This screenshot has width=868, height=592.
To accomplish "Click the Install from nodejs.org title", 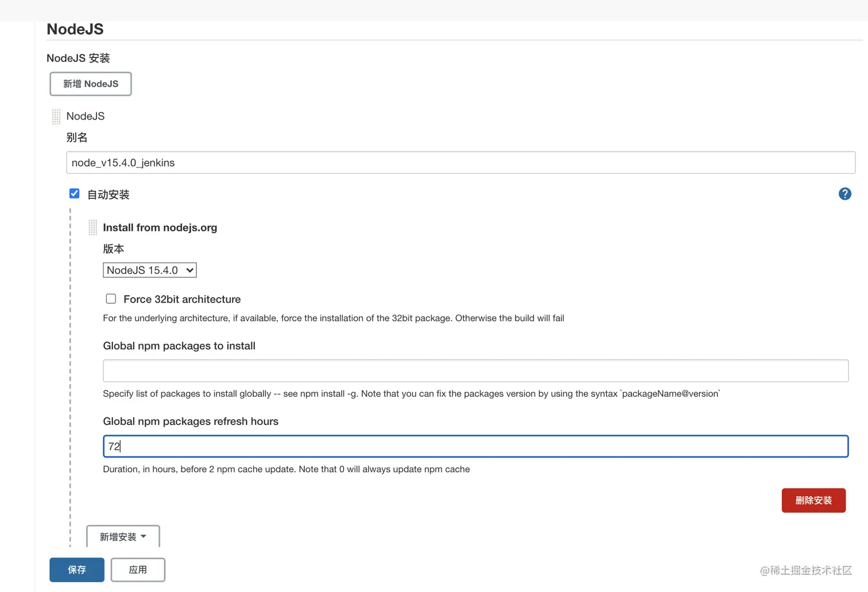I will click(160, 227).
